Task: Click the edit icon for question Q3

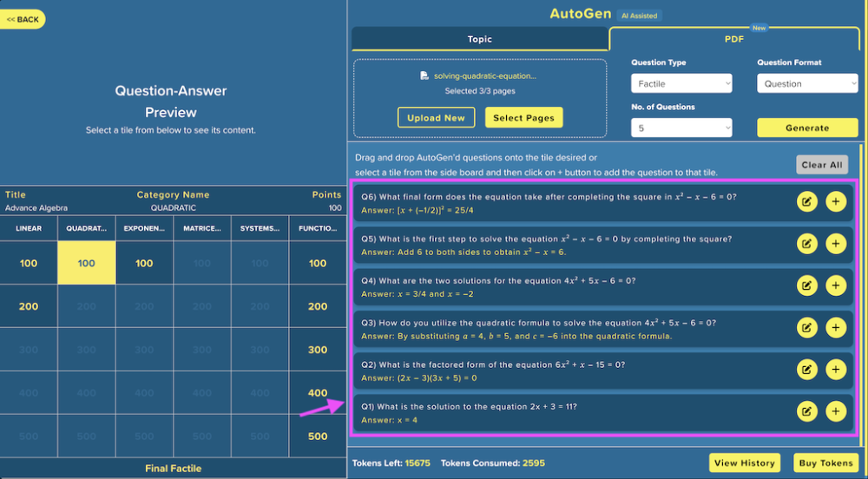Action: pyautogui.click(x=806, y=328)
